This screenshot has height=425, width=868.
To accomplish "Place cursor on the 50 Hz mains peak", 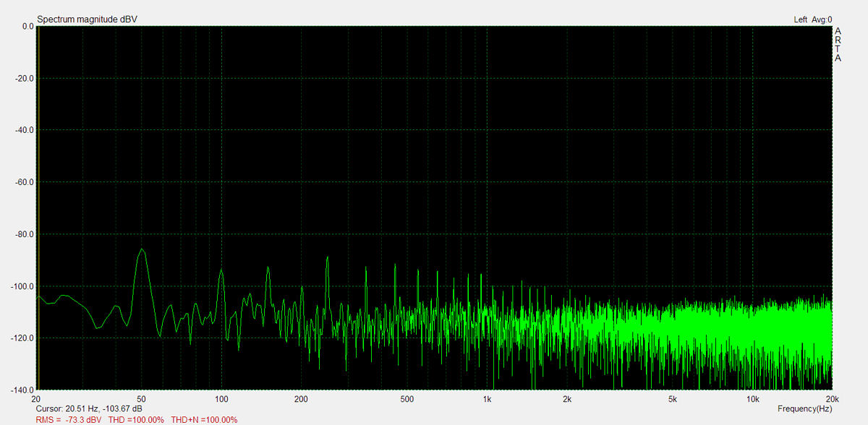I will click(142, 249).
